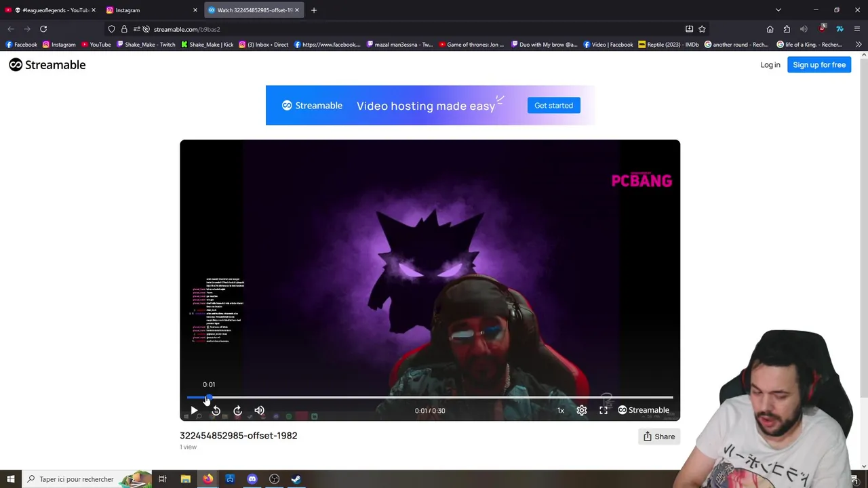The image size is (868, 488).
Task: Click the video title 322454852985-offset-1982
Action: [x=239, y=436]
